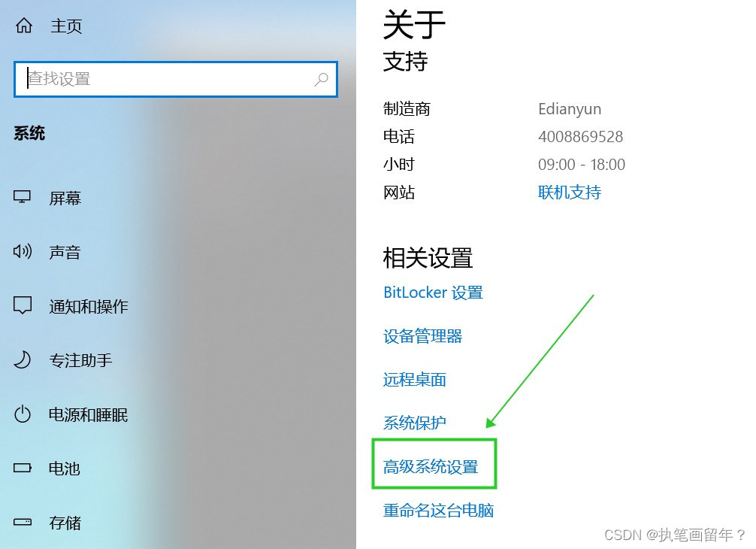This screenshot has width=756, height=549.
Task: Open 高级系统设置 link
Action: [x=431, y=466]
